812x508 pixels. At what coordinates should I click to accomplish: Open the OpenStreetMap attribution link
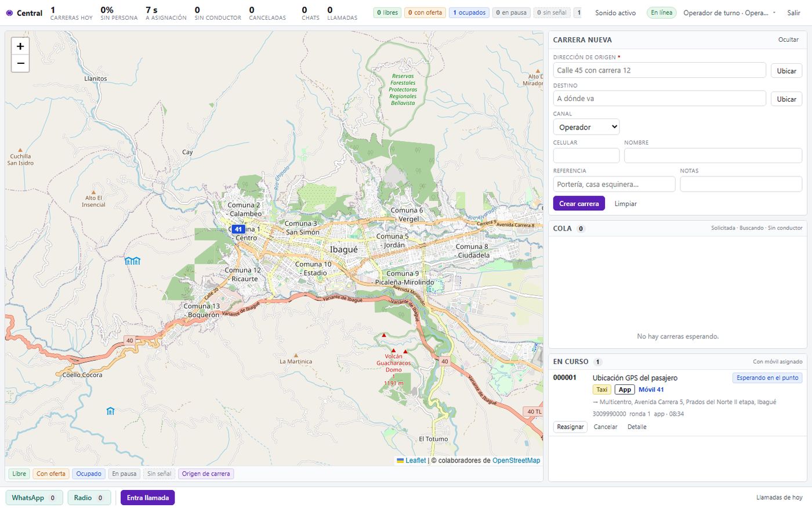(516, 460)
